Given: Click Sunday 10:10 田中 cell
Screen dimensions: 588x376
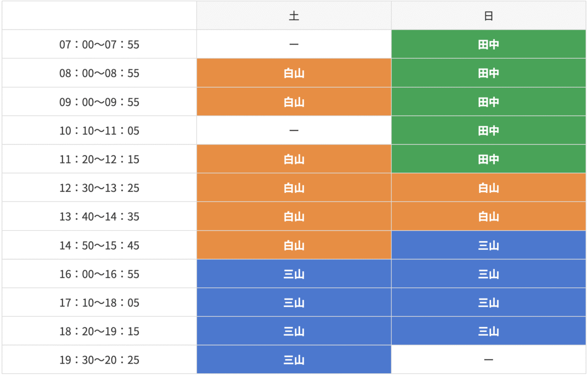Looking at the screenshot, I should point(488,131).
